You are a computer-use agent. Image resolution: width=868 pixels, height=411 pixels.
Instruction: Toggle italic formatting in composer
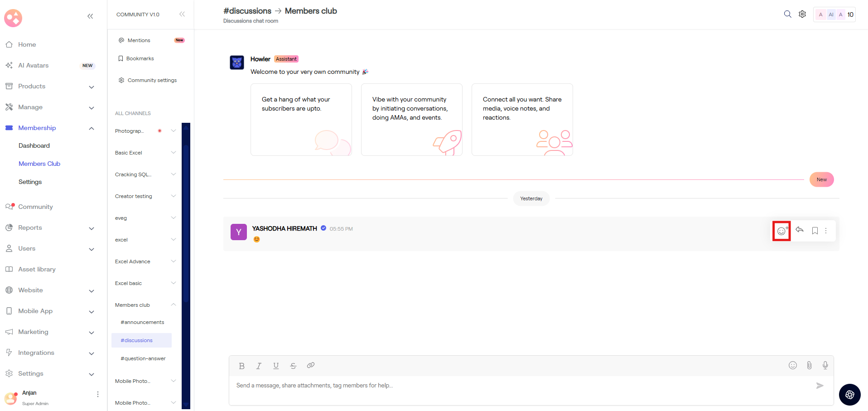(259, 366)
